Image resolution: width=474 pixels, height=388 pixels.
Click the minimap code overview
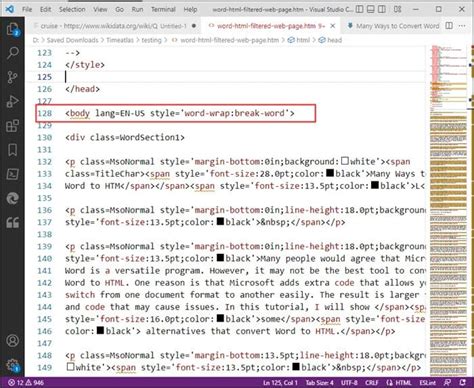449,210
